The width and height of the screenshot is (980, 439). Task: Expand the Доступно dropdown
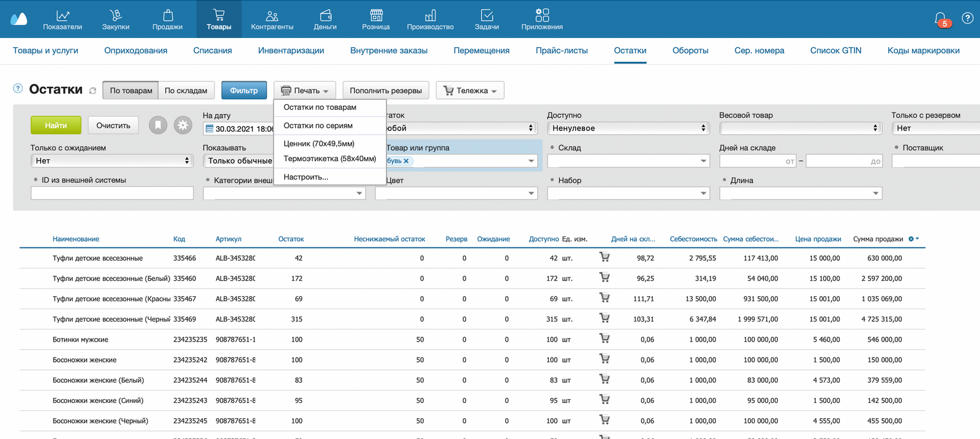pyautogui.click(x=628, y=128)
